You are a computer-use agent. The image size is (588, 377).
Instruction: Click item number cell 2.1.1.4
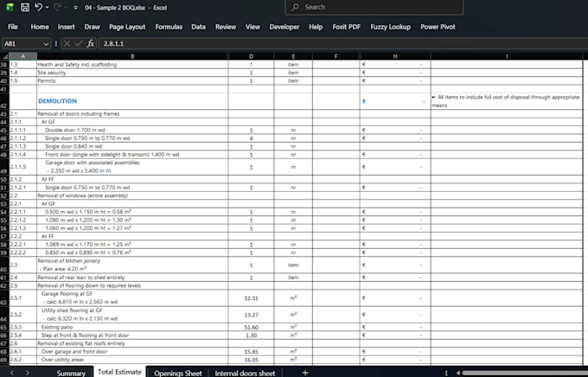click(x=22, y=155)
